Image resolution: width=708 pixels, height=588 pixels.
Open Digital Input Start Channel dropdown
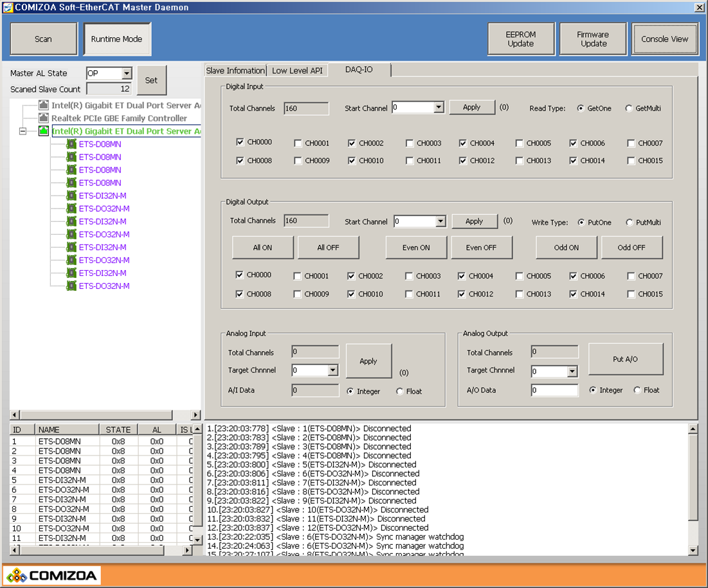[439, 107]
